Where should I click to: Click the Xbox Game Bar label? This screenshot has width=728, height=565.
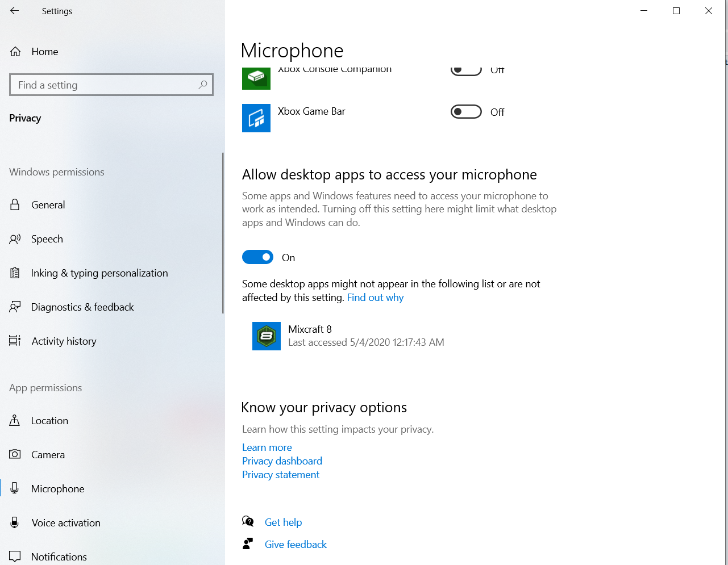point(311,111)
